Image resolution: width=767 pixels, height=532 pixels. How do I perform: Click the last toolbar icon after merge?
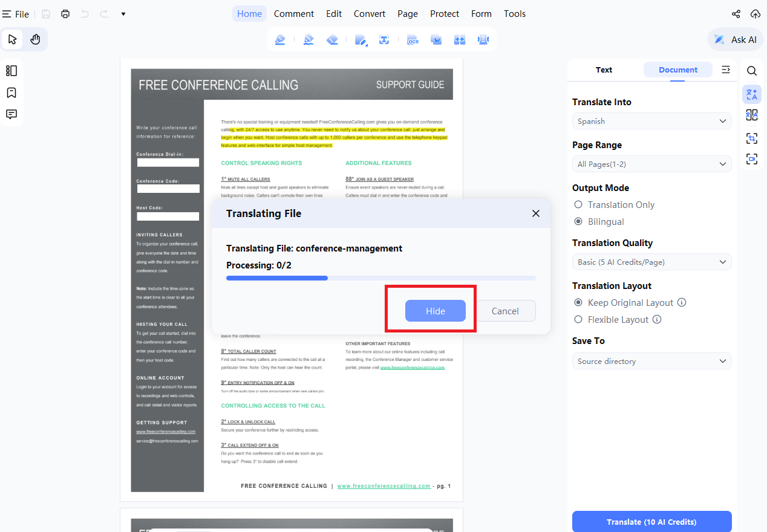[x=483, y=40]
